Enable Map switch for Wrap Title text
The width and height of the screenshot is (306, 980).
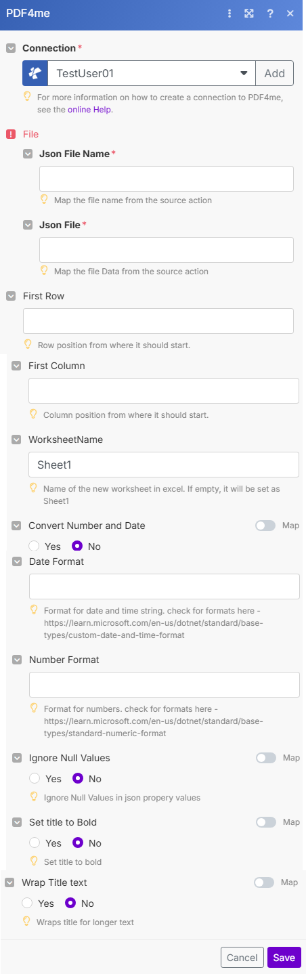[x=264, y=882]
